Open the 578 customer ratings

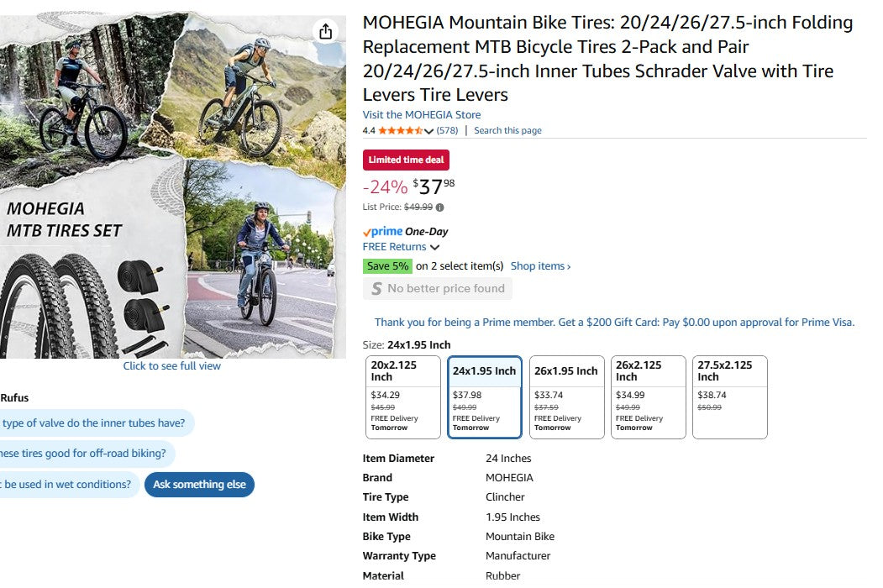click(446, 130)
